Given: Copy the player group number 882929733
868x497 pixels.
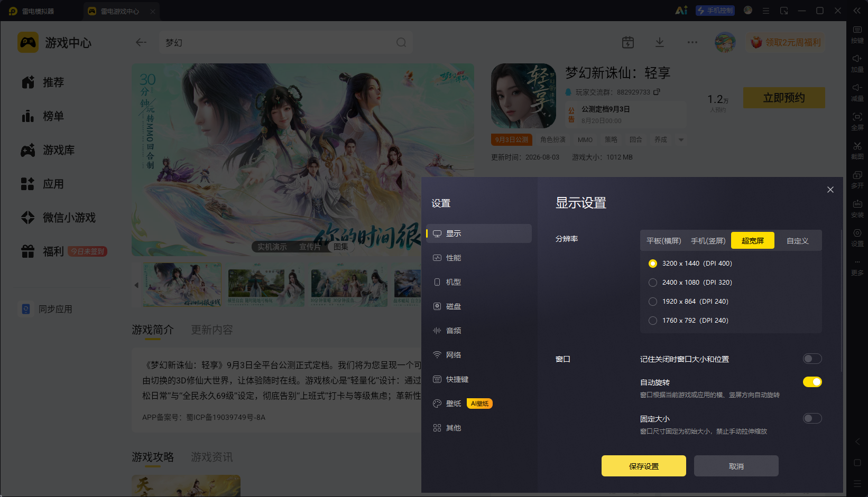Looking at the screenshot, I should pos(657,92).
